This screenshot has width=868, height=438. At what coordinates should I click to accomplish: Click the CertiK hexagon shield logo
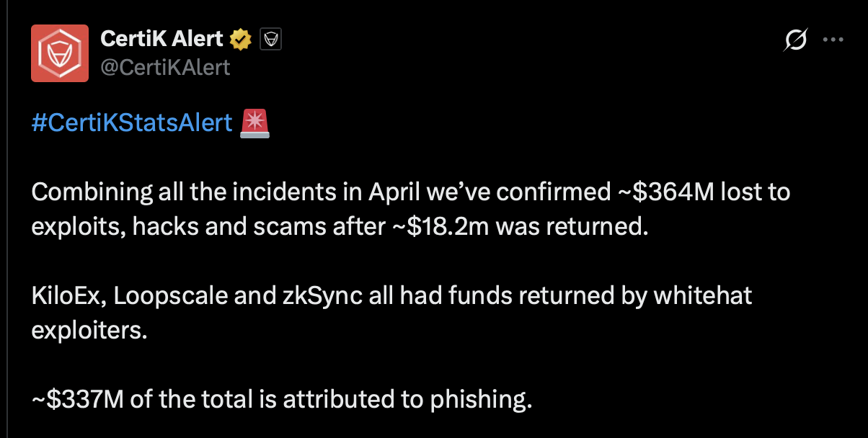pos(60,53)
